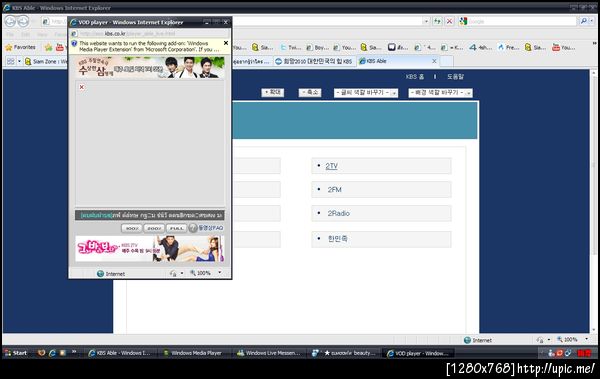Click the top drama banner in VOD player
This screenshot has width=600, height=379.
click(150, 67)
